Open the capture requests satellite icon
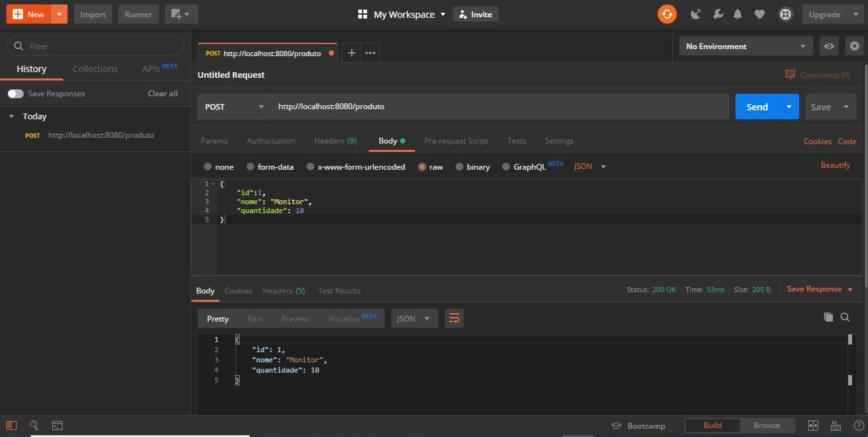868x437 pixels. tap(696, 14)
